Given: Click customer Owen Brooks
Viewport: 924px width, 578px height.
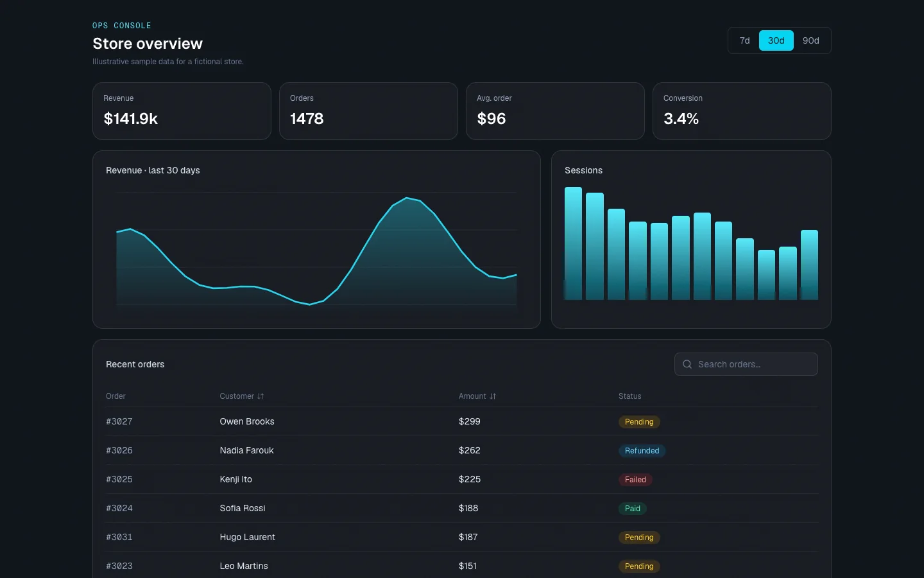Looking at the screenshot, I should [247, 421].
